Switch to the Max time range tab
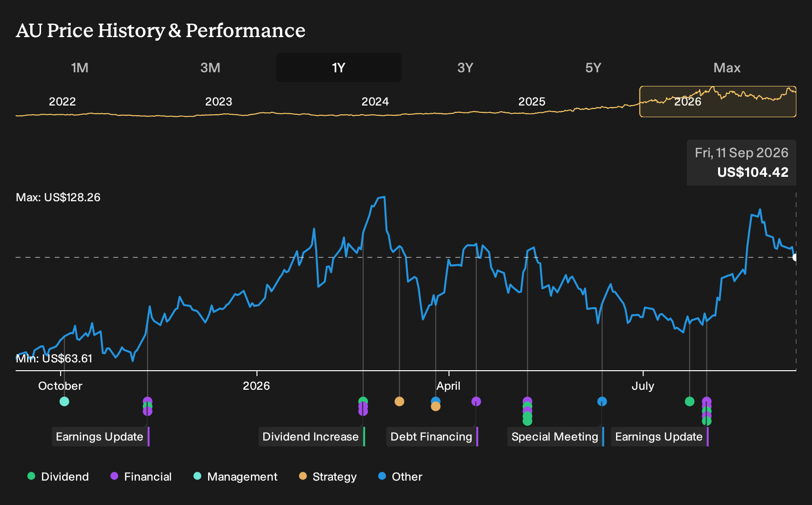The image size is (812, 505). (727, 67)
